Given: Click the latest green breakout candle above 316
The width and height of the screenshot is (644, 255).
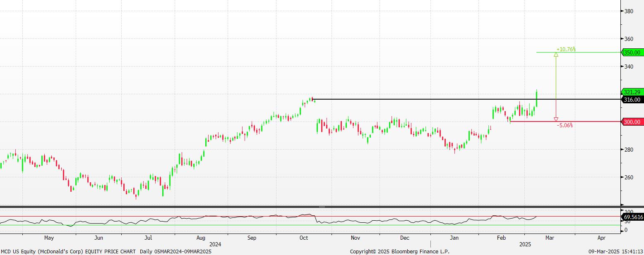Looking at the screenshot, I should pos(537,98).
